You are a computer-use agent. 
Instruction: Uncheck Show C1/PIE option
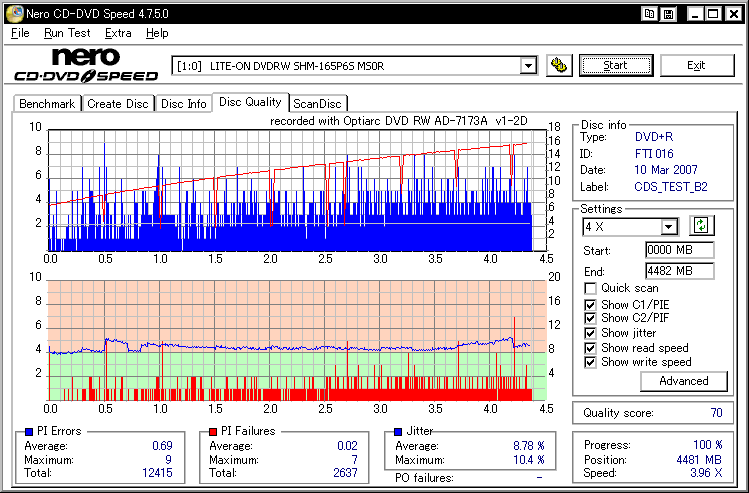591,303
